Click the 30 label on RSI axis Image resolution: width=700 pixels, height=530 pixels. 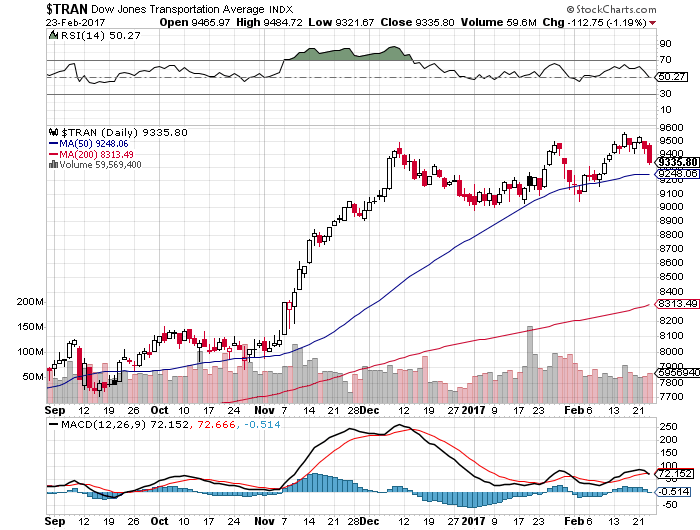coord(665,93)
